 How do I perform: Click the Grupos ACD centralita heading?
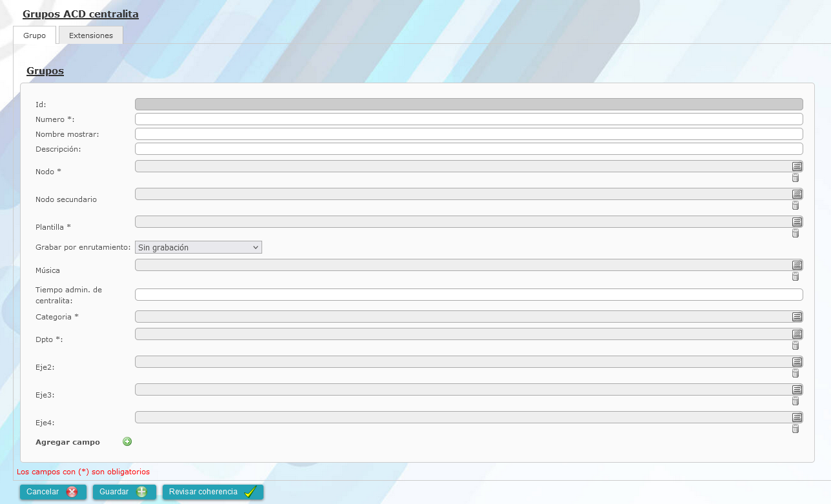click(81, 14)
